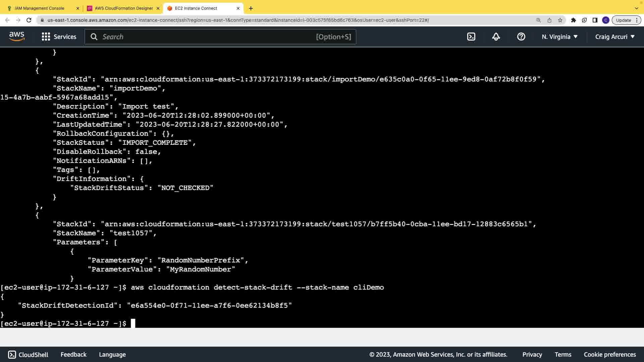Click the browser zoom magnifier icon

pos(539,20)
